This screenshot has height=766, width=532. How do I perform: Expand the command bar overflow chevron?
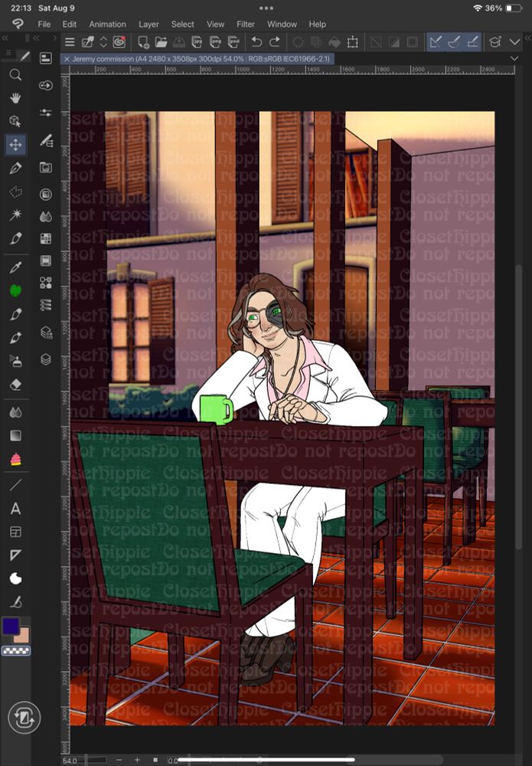tap(514, 42)
